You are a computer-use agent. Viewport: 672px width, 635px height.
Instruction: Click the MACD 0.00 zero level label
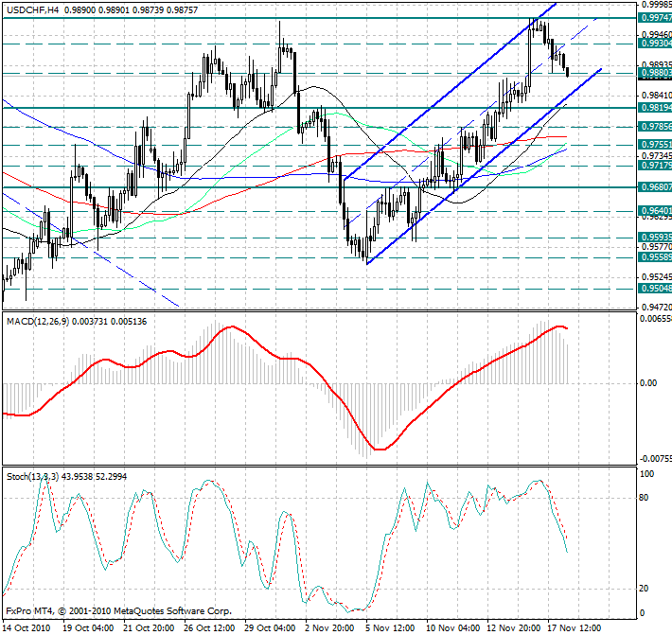tap(650, 383)
